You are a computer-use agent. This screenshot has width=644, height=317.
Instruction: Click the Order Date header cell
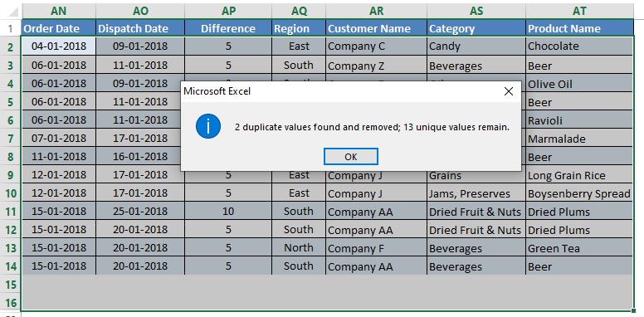click(59, 28)
